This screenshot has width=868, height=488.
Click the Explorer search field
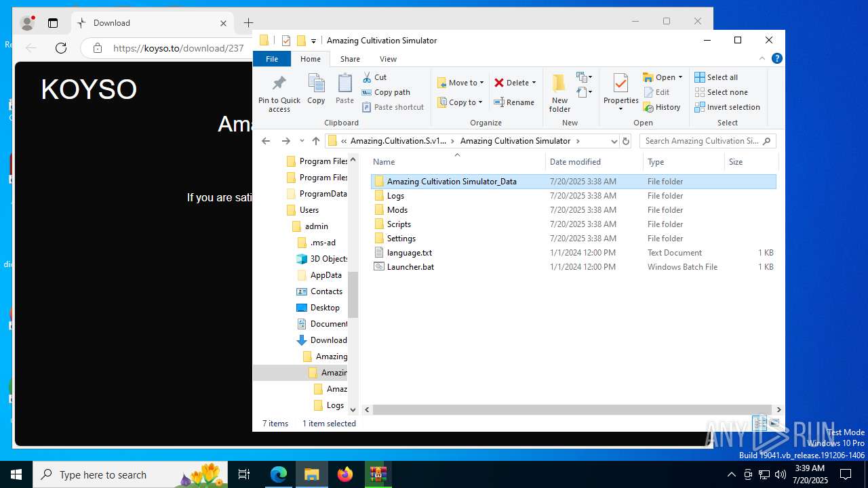[707, 141]
